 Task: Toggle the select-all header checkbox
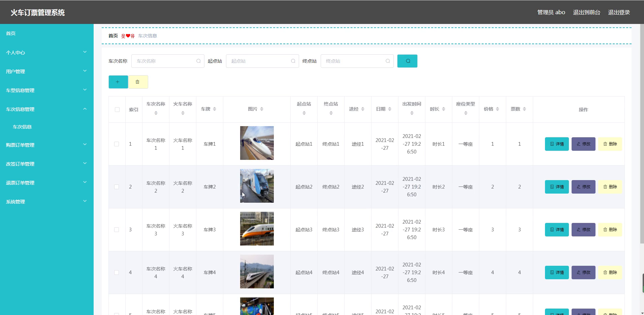click(117, 110)
